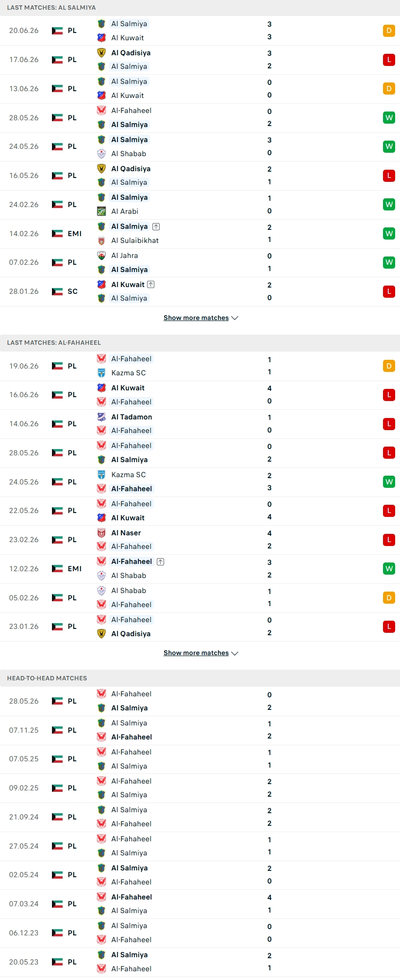Click Al Arabi crest in 24.02.26 match

101,211
